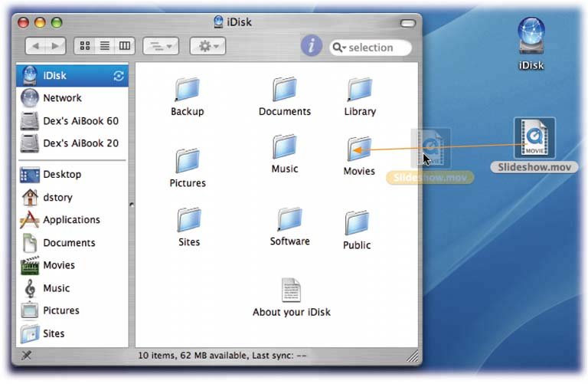This screenshot has height=384, width=588.
Task: Switch to column view
Action: (124, 47)
